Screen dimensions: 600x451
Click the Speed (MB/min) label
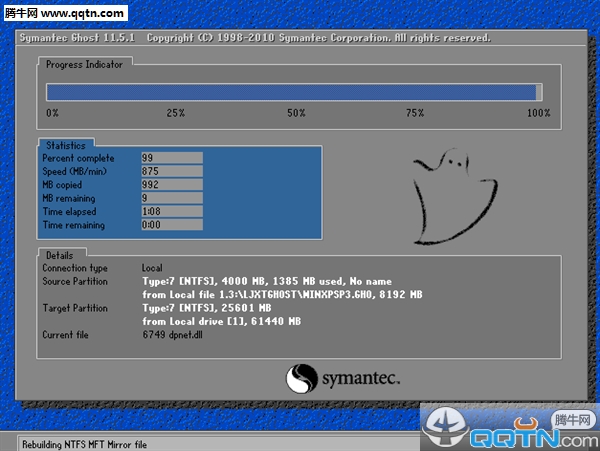(x=75, y=171)
